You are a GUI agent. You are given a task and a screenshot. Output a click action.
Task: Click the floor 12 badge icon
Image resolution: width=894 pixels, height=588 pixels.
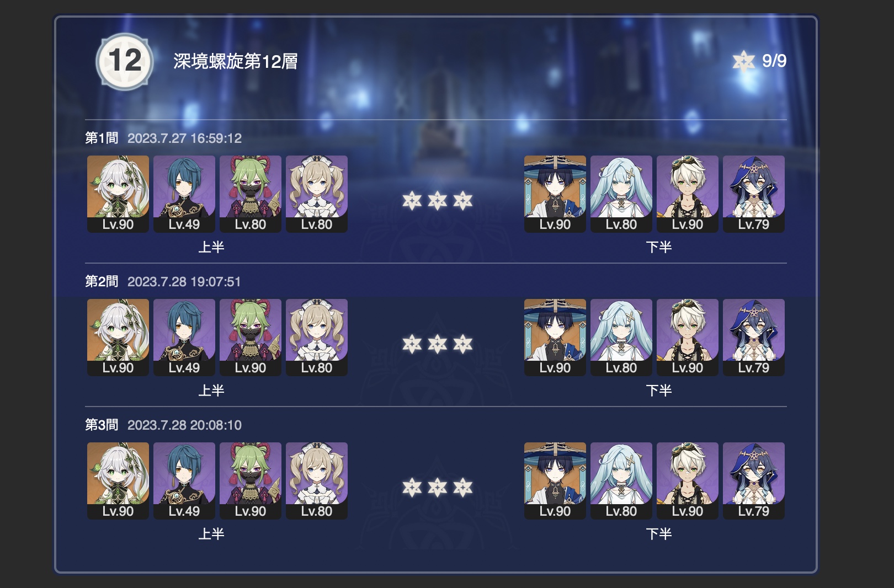click(124, 61)
